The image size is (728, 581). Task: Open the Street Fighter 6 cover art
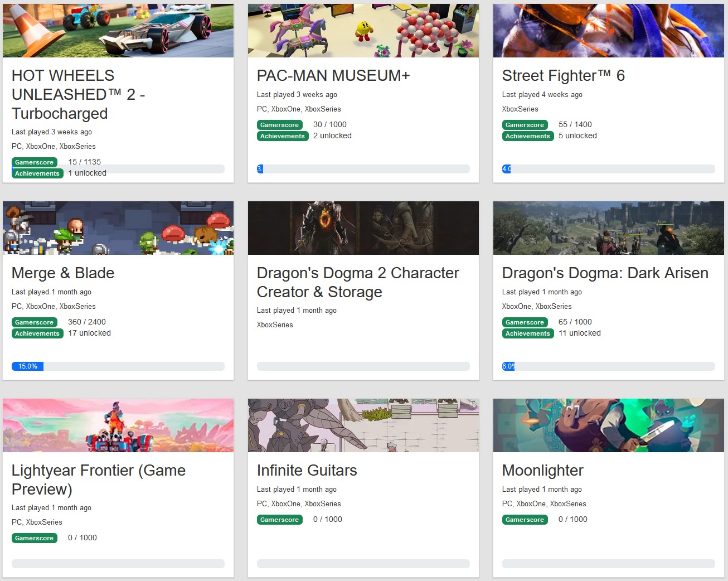pos(609,31)
